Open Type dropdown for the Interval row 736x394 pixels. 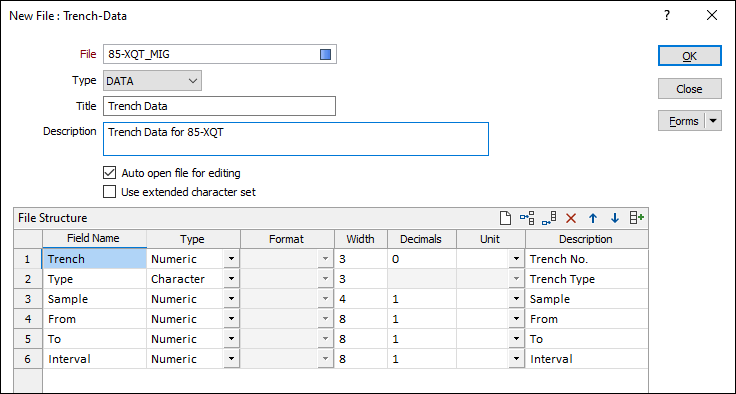(231, 359)
